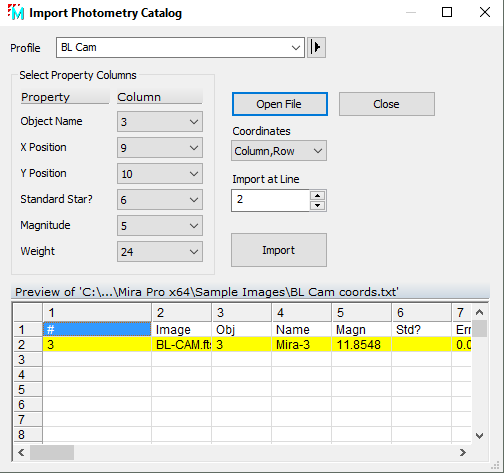Open the Weight column dropdown
Viewport: 504px width, 473px height.
pyautogui.click(x=160, y=252)
